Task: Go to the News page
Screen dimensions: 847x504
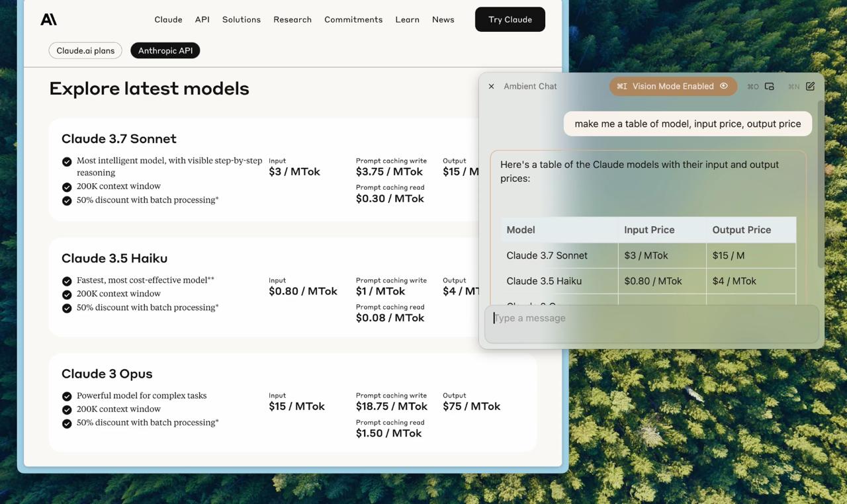Action: pos(443,19)
